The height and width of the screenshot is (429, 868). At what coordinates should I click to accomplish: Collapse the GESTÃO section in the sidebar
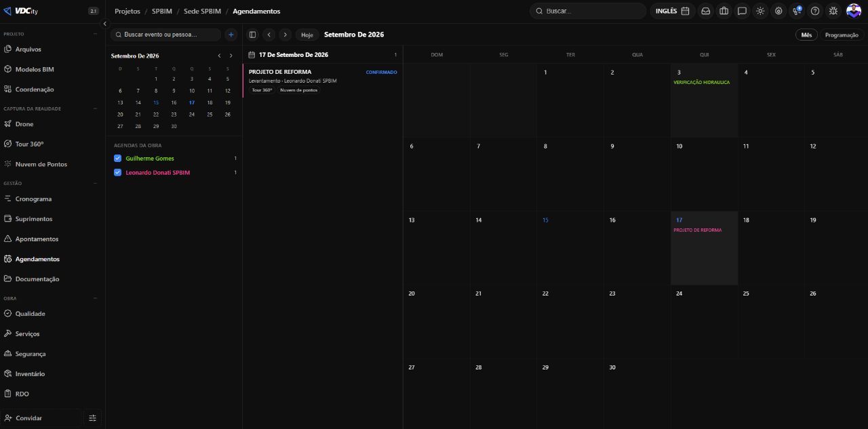click(95, 183)
